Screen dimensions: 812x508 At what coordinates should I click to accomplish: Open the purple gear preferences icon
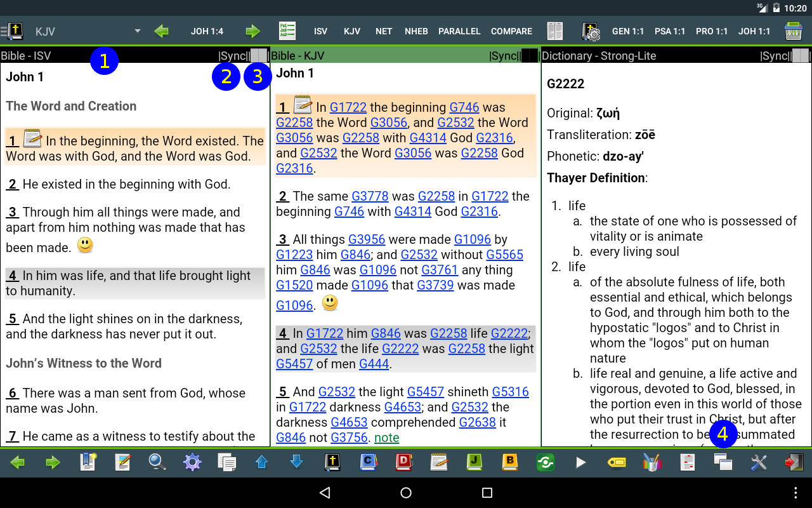pos(192,462)
